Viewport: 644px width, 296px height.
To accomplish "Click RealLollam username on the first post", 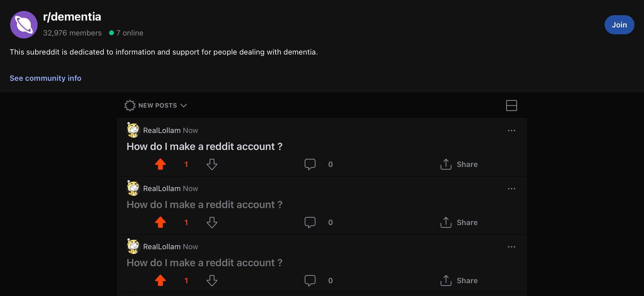I will [x=162, y=130].
